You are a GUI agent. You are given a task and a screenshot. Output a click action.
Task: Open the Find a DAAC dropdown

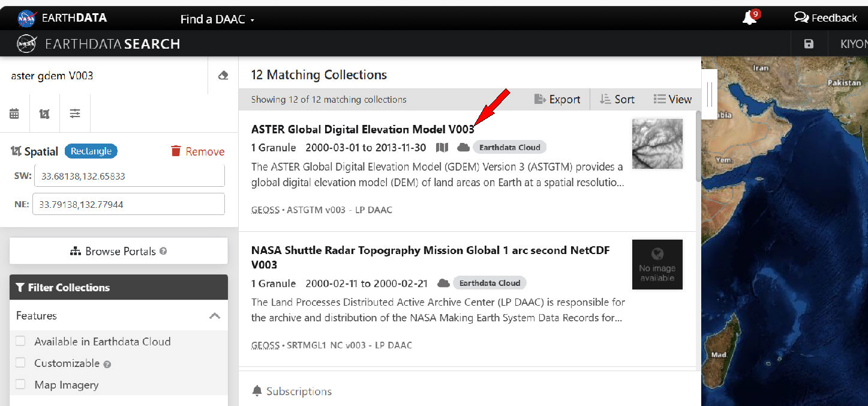click(217, 19)
